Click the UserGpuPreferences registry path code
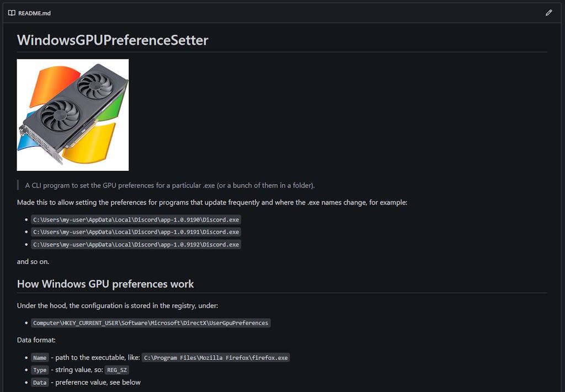 [151, 323]
